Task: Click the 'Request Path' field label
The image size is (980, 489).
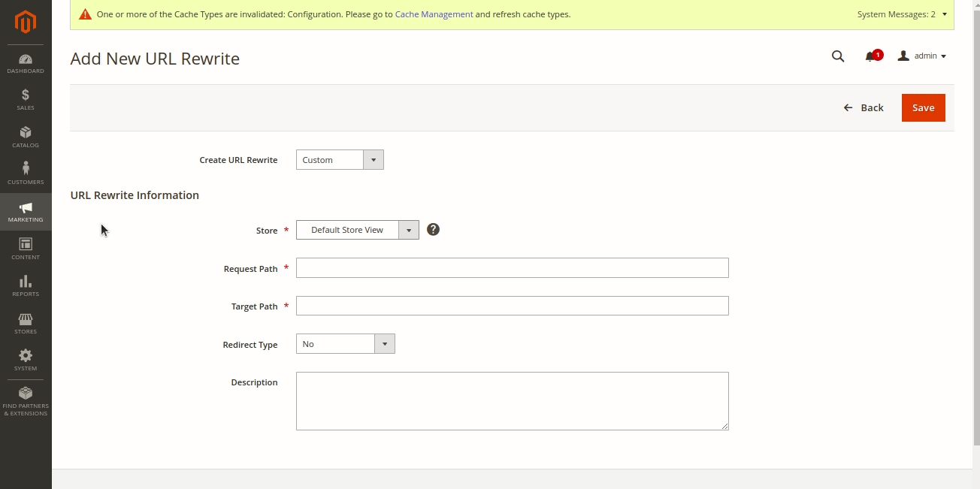Action: point(250,269)
